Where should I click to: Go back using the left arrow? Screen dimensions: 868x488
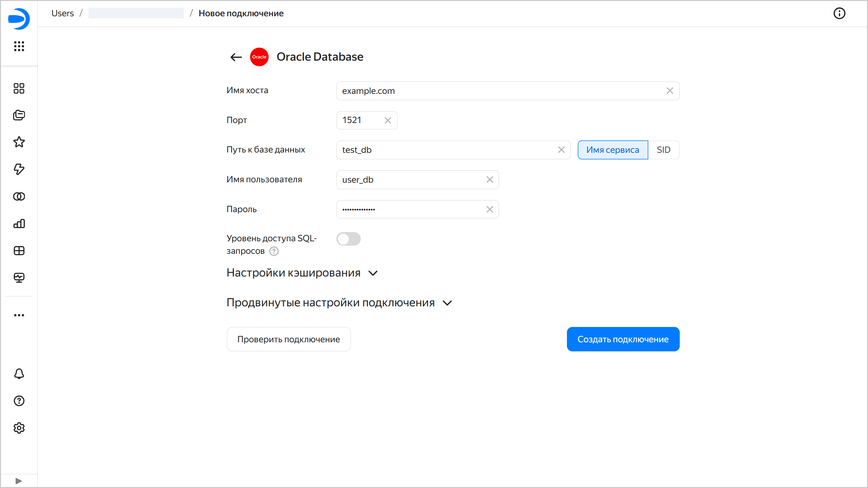tap(236, 57)
